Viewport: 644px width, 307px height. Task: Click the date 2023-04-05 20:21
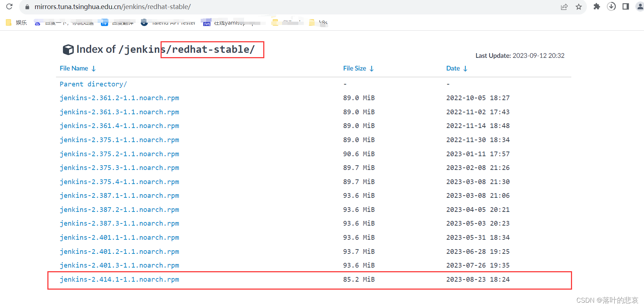[x=478, y=210]
